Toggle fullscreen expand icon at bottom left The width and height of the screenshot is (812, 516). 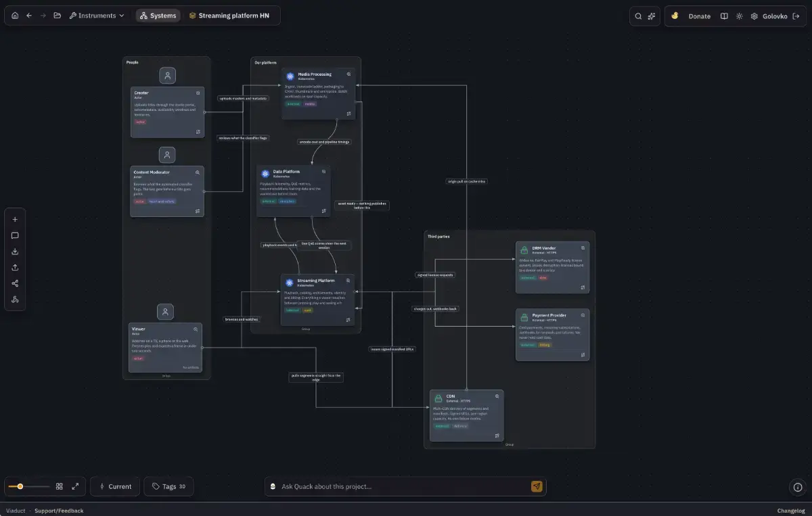tap(75, 486)
